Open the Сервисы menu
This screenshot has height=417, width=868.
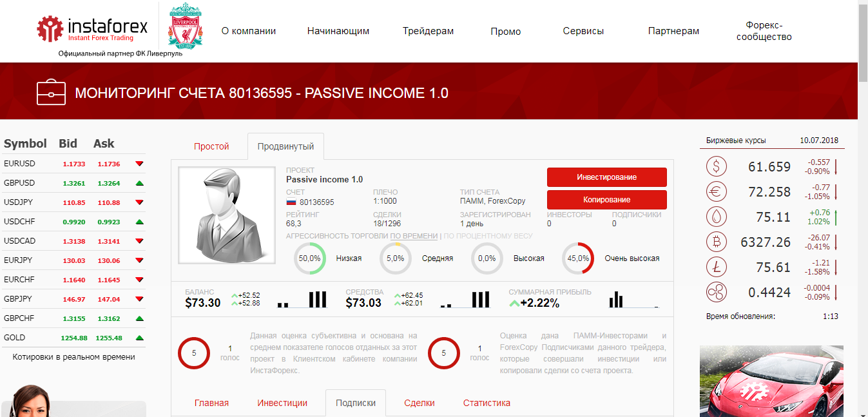coord(583,31)
